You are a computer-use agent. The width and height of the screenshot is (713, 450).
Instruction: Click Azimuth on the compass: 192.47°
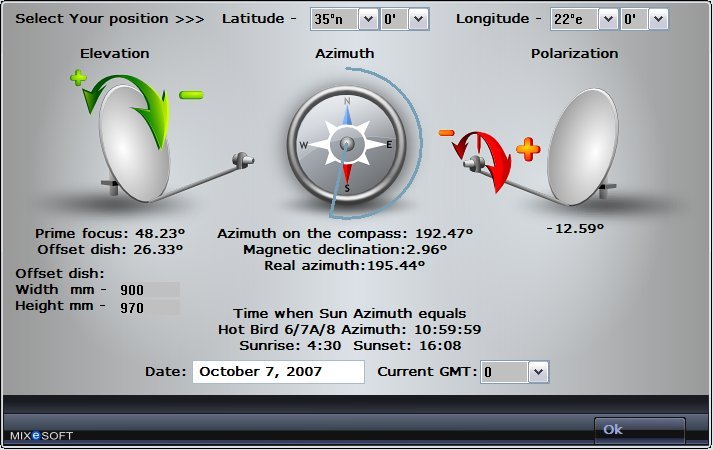(345, 233)
